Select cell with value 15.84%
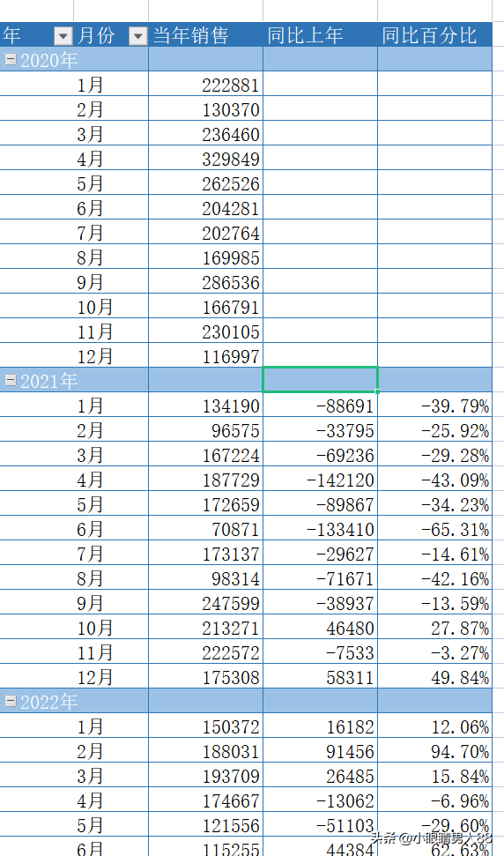The width and height of the screenshot is (504, 856). (434, 776)
